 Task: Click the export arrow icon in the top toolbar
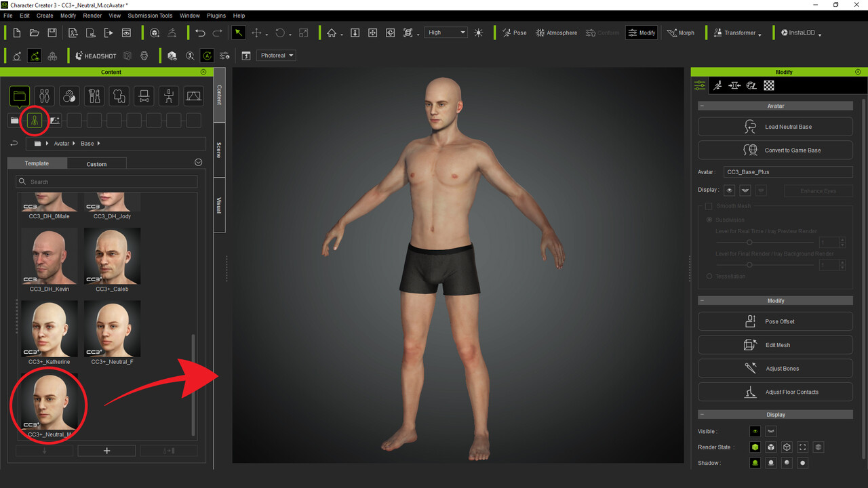[x=108, y=33]
